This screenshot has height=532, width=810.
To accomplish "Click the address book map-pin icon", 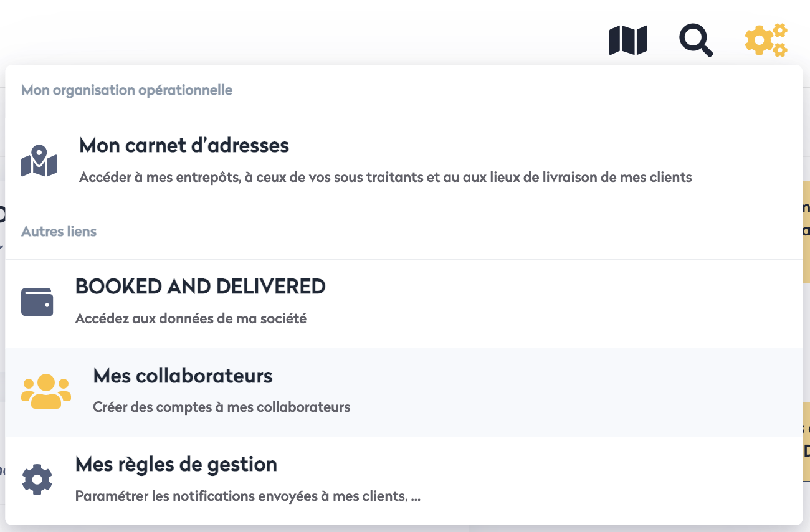I will (x=39, y=161).
